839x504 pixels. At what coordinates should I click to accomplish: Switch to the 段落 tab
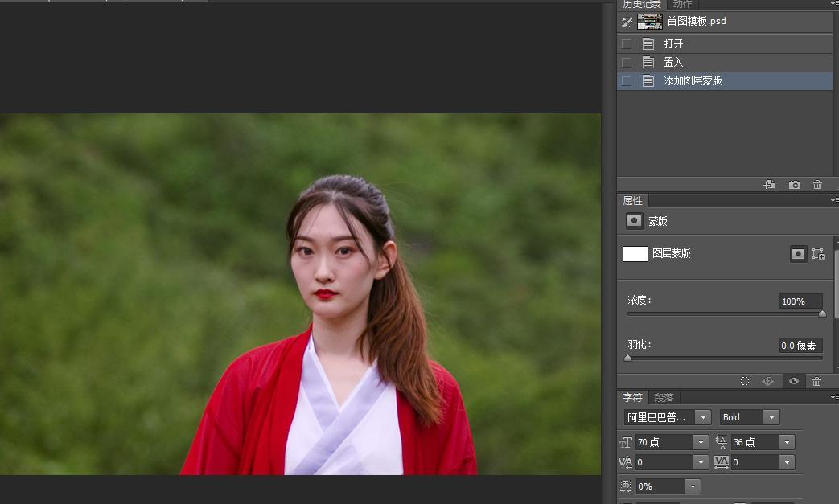click(664, 397)
